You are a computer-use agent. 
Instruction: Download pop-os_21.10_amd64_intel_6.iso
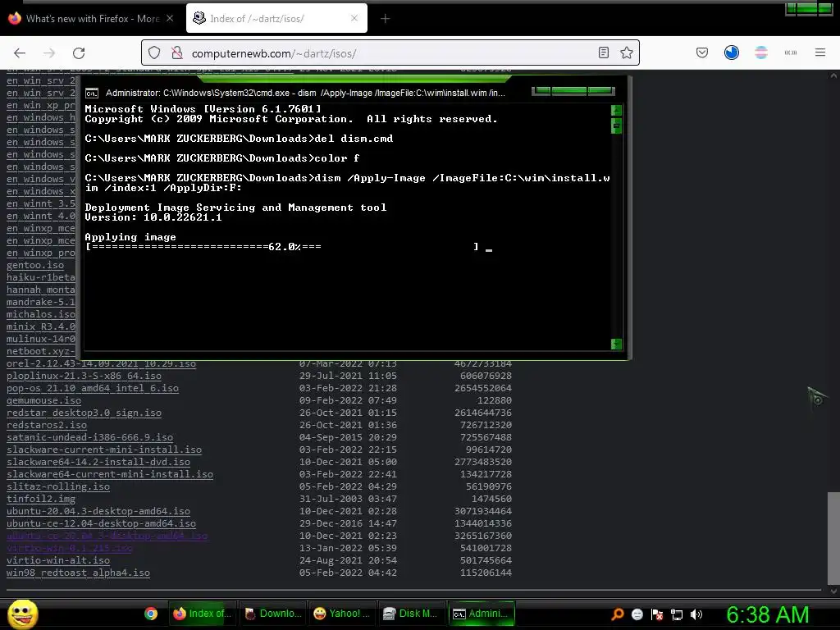93,388
